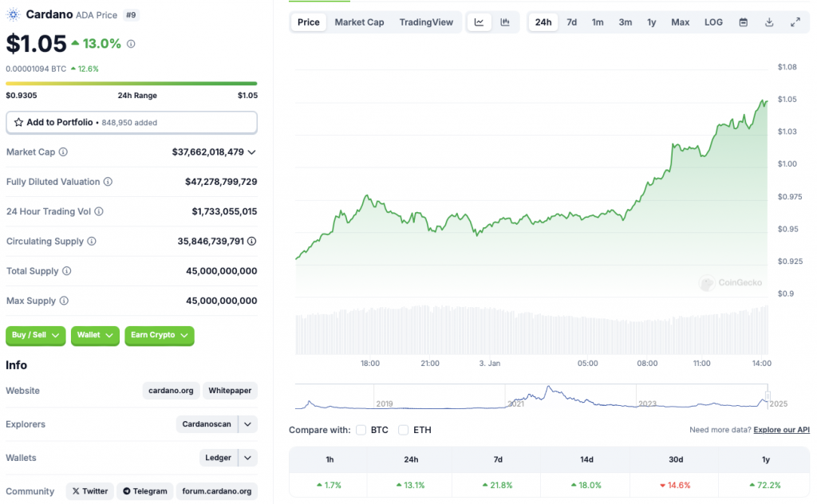Image resolution: width=817 pixels, height=504 pixels.
Task: Click the 14d 18.0% cell
Action: click(x=586, y=485)
